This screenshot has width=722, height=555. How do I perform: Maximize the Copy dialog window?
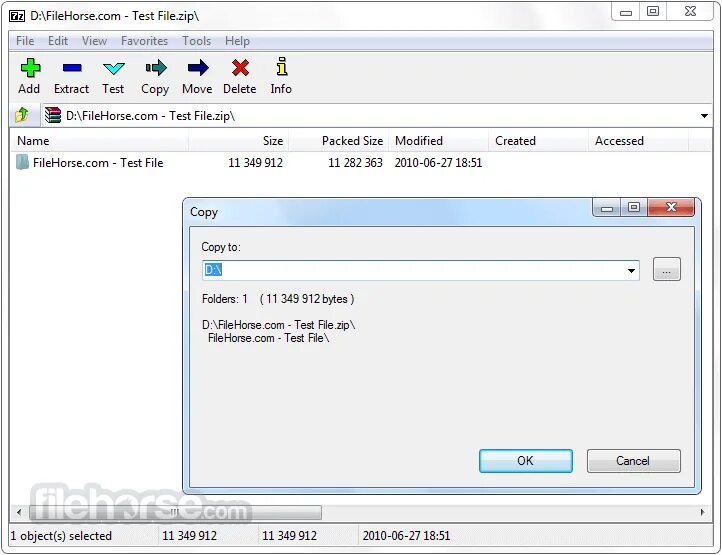[634, 207]
